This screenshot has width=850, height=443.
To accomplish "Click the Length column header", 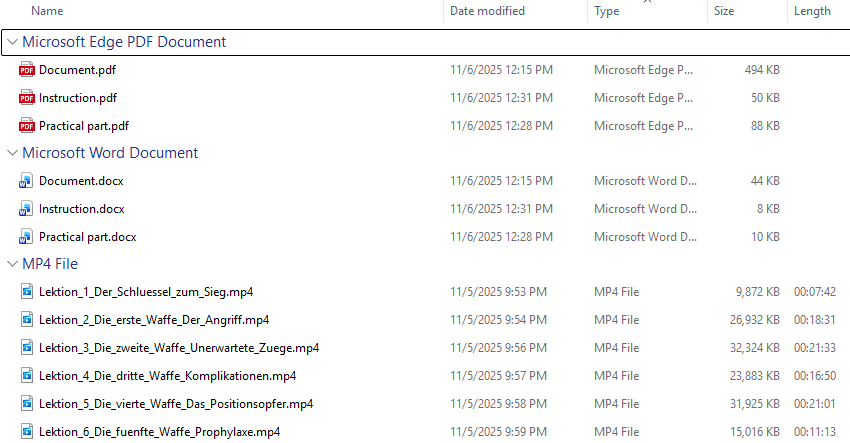I will tap(812, 11).
